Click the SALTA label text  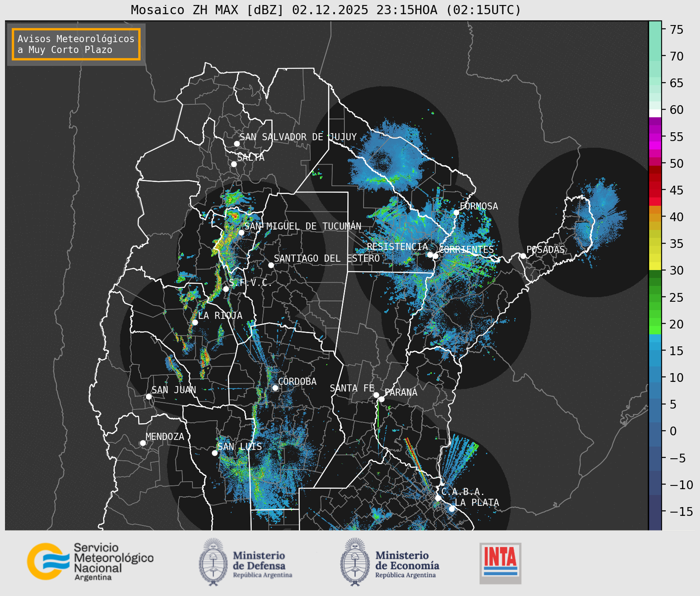251,157
